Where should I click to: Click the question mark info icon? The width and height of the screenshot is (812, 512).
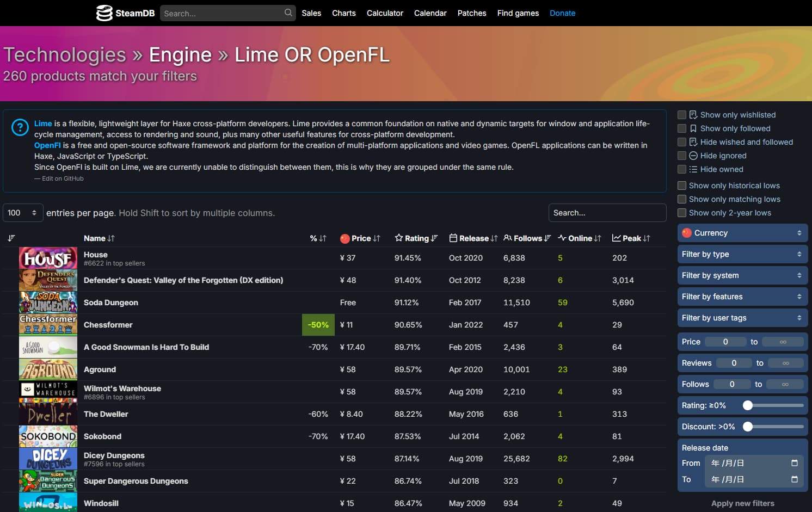tap(20, 128)
